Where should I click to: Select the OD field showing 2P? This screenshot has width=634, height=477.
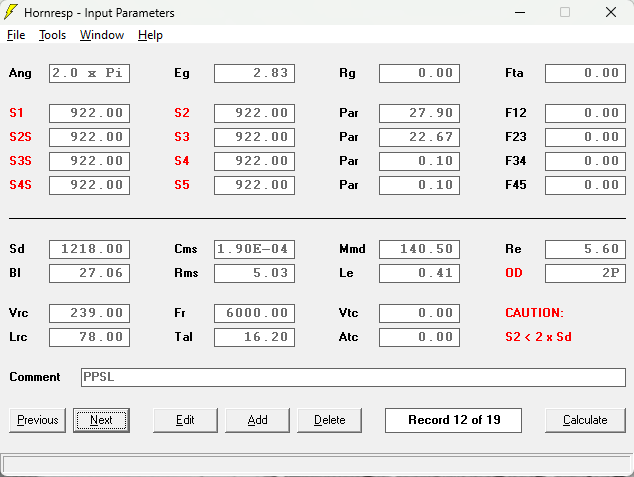[585, 273]
